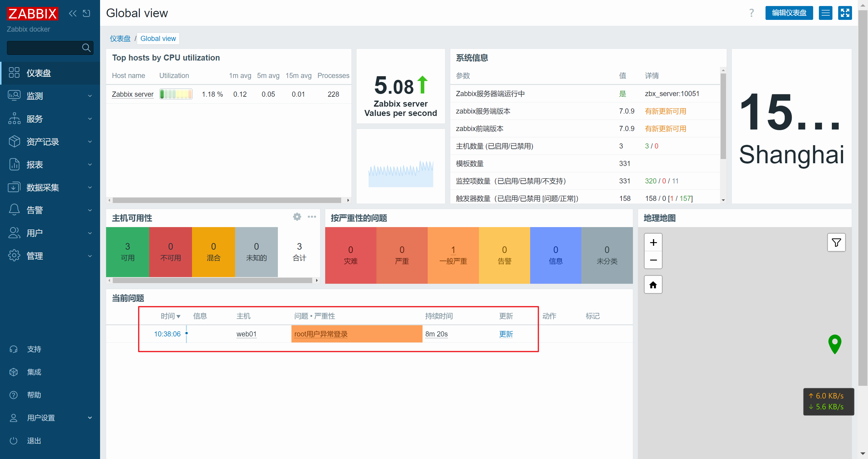Expand the 资产记录 inventory menu
This screenshot has height=459, width=868.
pyautogui.click(x=50, y=142)
